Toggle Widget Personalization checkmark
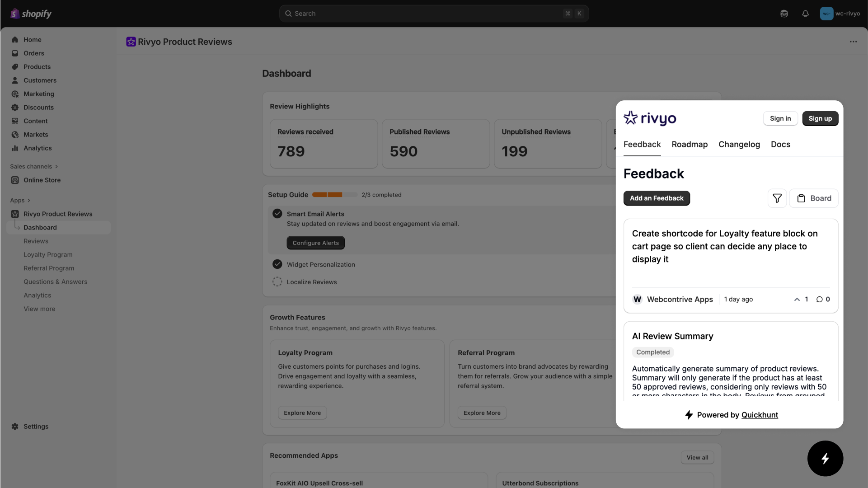Screen dimensions: 868x488 click(x=277, y=264)
